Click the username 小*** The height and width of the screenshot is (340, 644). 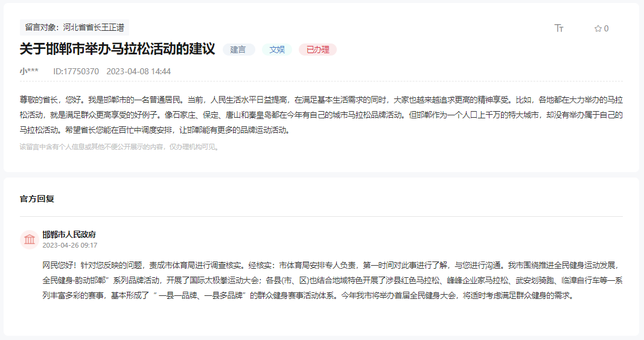(29, 71)
